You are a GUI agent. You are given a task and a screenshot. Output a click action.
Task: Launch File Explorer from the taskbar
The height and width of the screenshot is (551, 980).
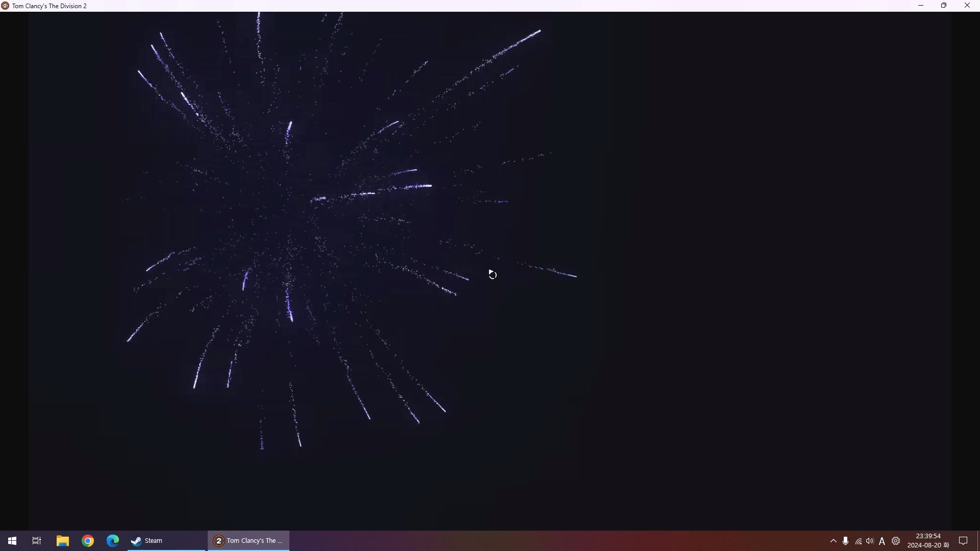[x=62, y=541]
